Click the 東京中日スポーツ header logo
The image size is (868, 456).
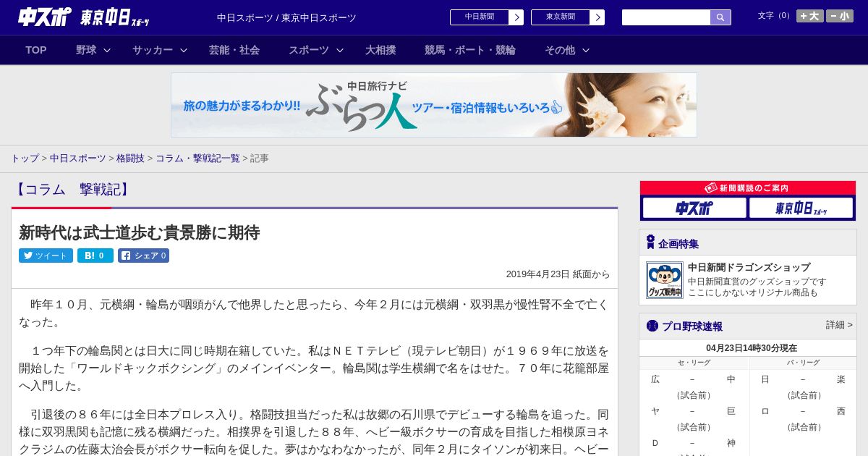115,17
